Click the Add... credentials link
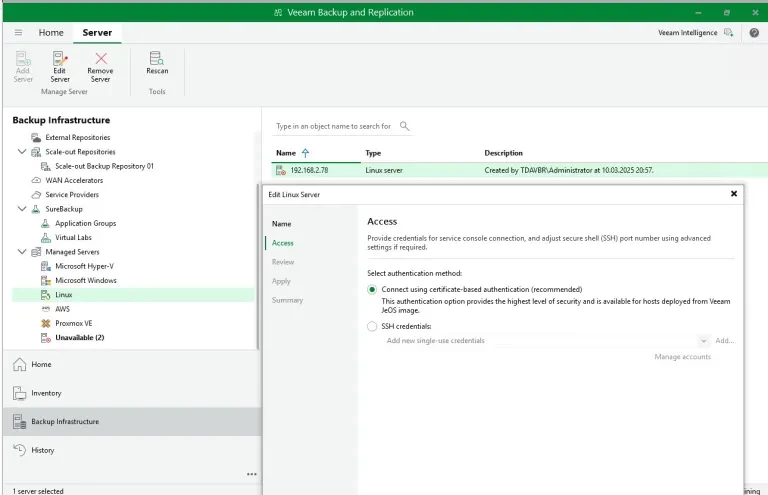The width and height of the screenshot is (768, 495). tap(725, 341)
